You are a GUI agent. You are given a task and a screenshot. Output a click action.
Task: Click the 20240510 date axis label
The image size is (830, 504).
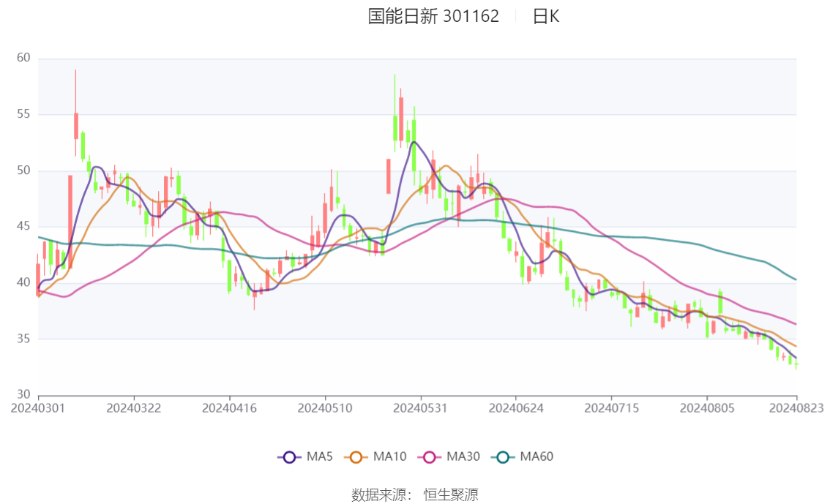pyautogui.click(x=324, y=408)
